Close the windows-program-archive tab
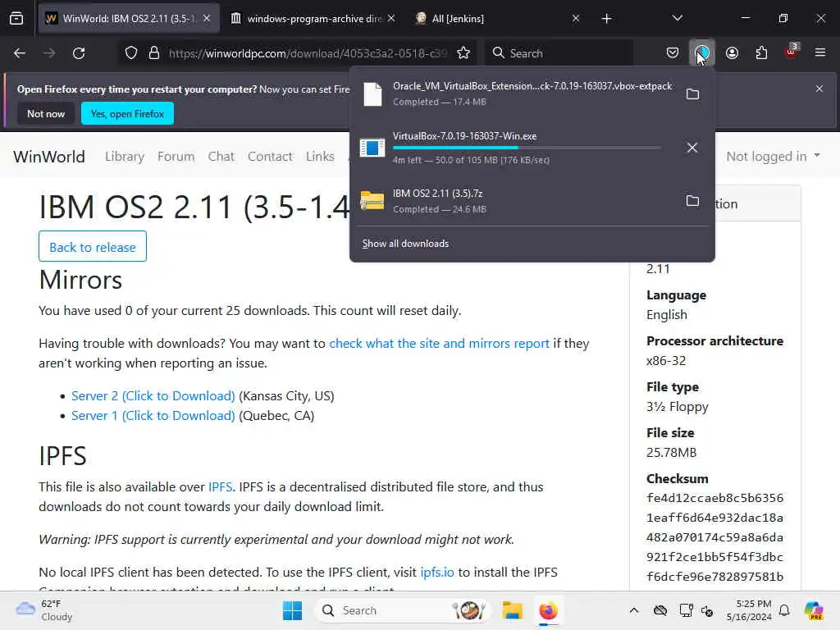Image resolution: width=840 pixels, height=630 pixels. click(x=391, y=19)
